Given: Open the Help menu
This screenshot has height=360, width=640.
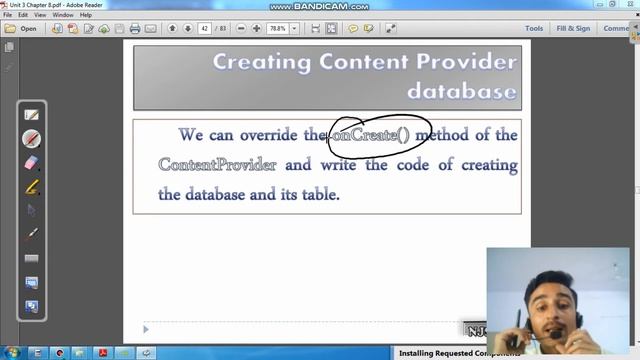Looking at the screenshot, I should pos(86,15).
